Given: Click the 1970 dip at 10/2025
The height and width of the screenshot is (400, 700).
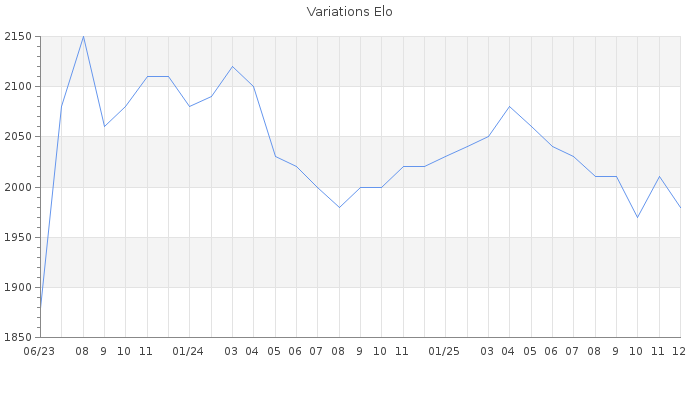Looking at the screenshot, I should pos(637,217).
